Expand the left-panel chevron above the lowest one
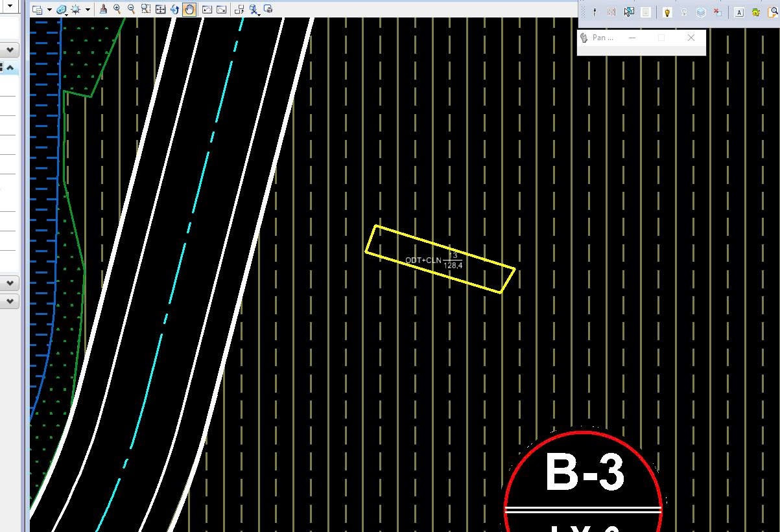Image resolution: width=780 pixels, height=532 pixels. [11, 283]
